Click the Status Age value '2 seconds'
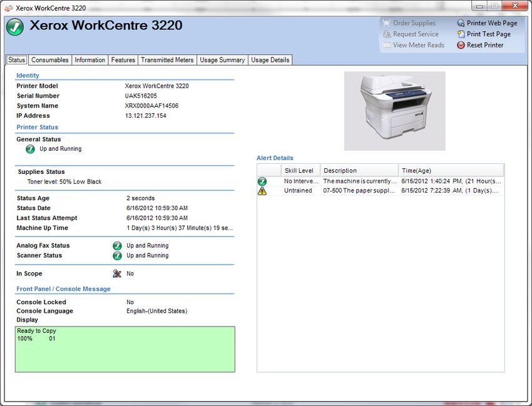The image size is (532, 406). tap(140, 198)
